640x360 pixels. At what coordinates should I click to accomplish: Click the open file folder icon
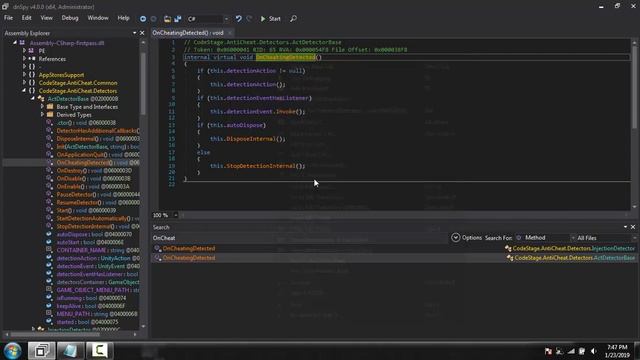tap(167, 19)
